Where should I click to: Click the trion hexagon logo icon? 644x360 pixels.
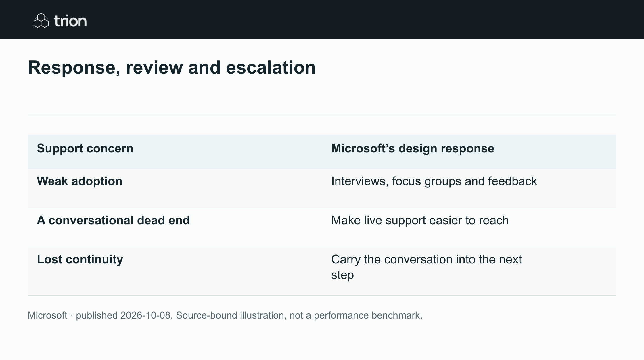[41, 20]
